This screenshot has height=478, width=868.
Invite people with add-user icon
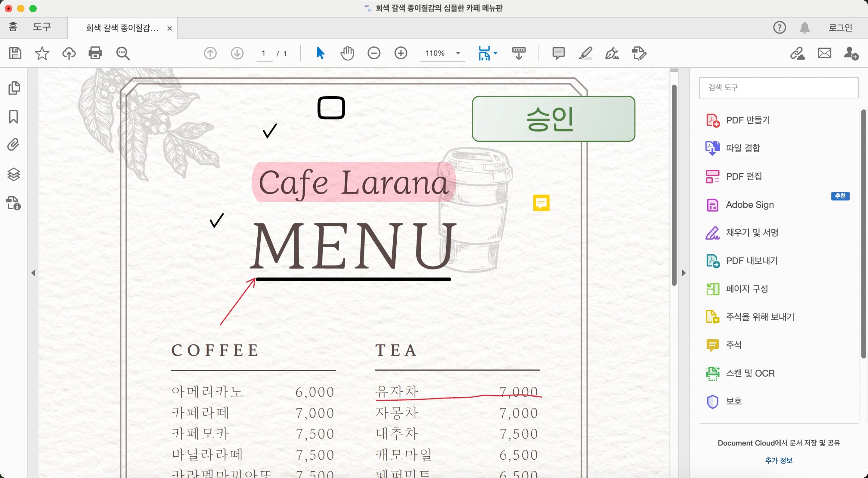coord(851,53)
